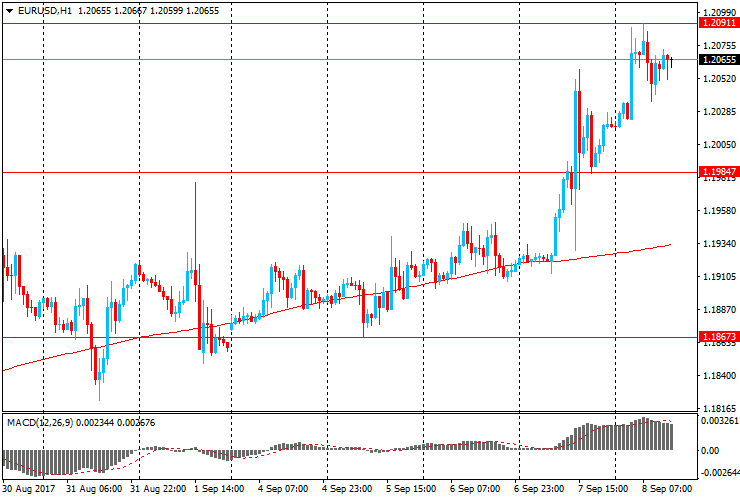This screenshot has width=740, height=500.
Task: Click the red moving average line end
Action: coord(670,245)
